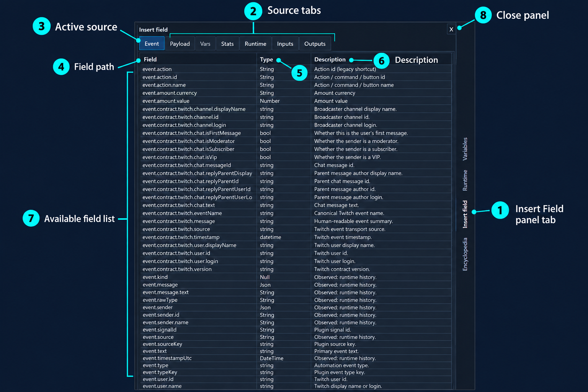Image resolution: width=588 pixels, height=392 pixels.
Task: Select the event.source field row
Action: click(x=296, y=337)
